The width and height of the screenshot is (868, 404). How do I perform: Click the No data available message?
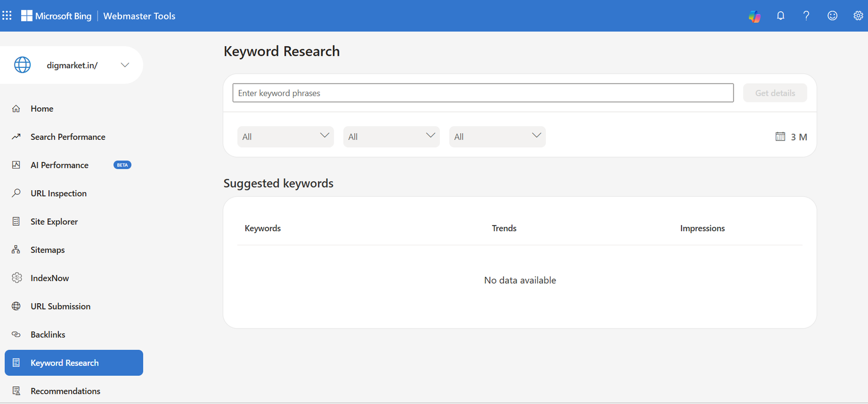point(520,280)
